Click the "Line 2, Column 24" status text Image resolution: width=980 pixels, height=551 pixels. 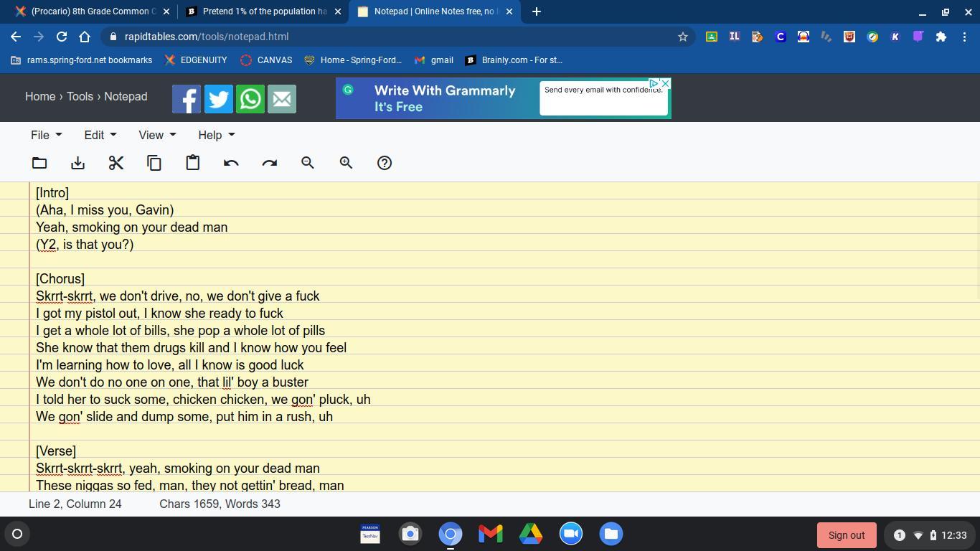pos(75,504)
